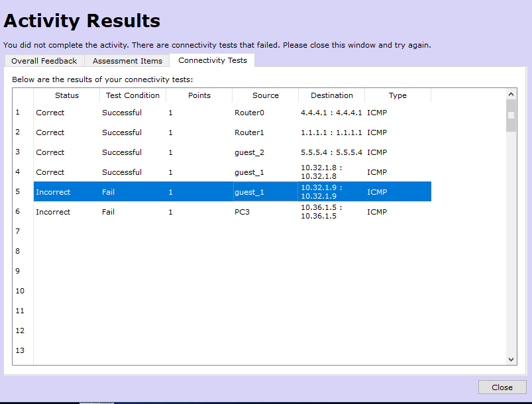Select the Connectivity Tests tab
Viewport: 532px width, 404px height.
[x=213, y=60]
